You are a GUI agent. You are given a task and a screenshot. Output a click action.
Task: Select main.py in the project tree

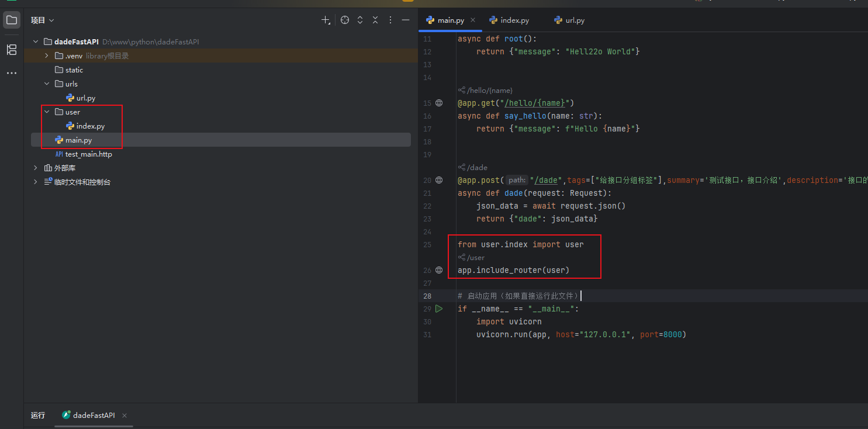(78, 140)
